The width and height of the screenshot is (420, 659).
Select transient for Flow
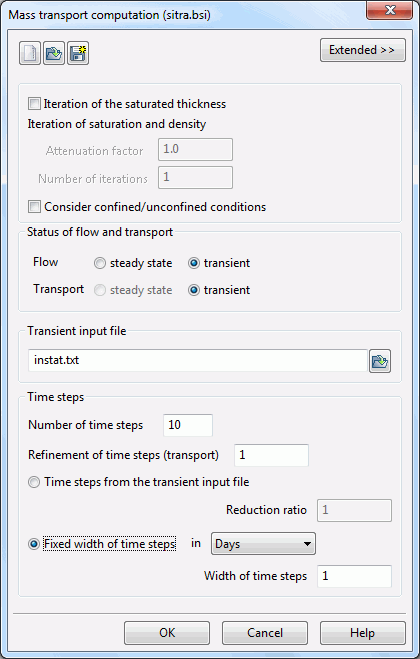click(x=194, y=263)
